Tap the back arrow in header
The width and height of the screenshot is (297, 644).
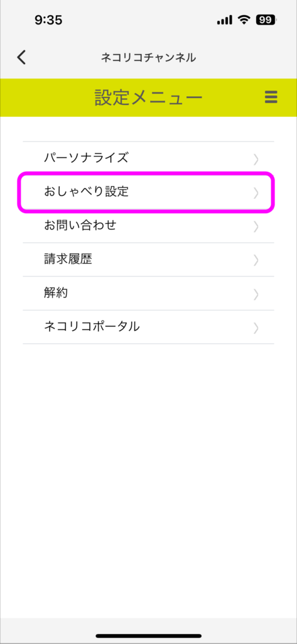coord(21,57)
